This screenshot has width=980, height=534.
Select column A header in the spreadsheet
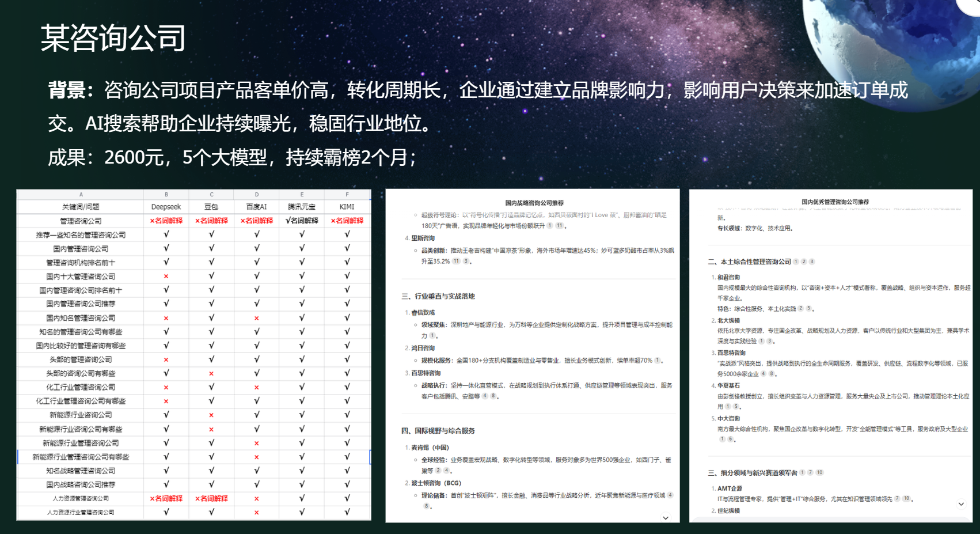(x=81, y=195)
